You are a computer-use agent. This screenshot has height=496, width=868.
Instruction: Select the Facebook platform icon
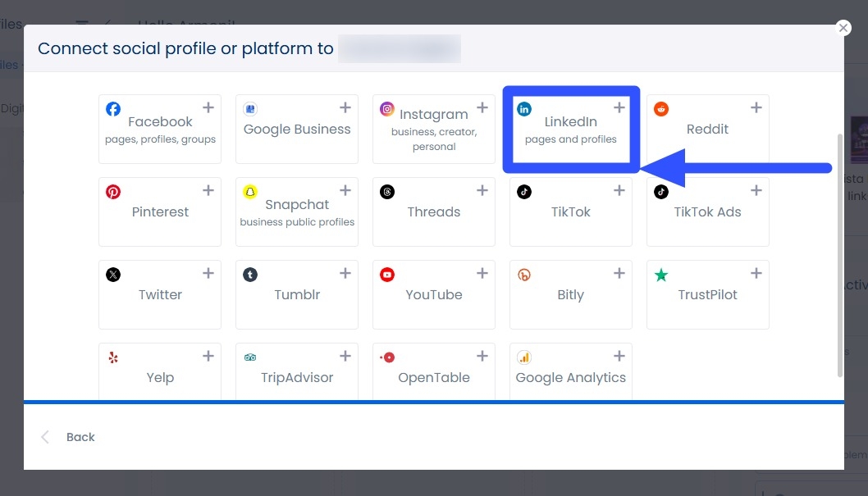112,107
